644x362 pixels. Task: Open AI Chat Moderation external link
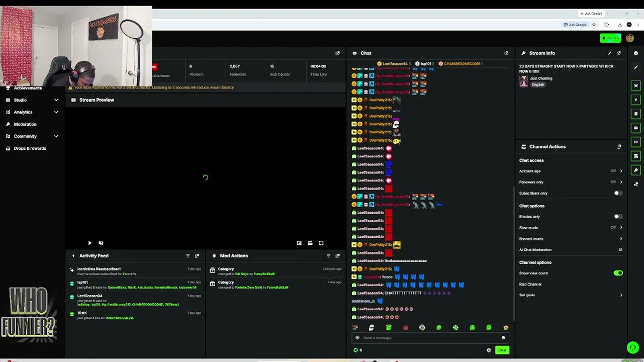tap(620, 250)
